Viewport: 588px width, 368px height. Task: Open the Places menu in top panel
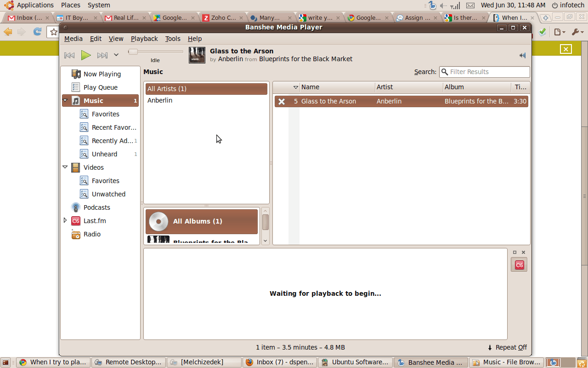(70, 5)
